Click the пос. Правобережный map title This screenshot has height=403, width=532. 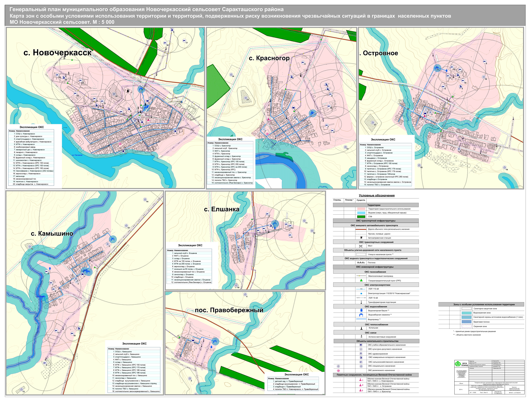click(x=229, y=310)
